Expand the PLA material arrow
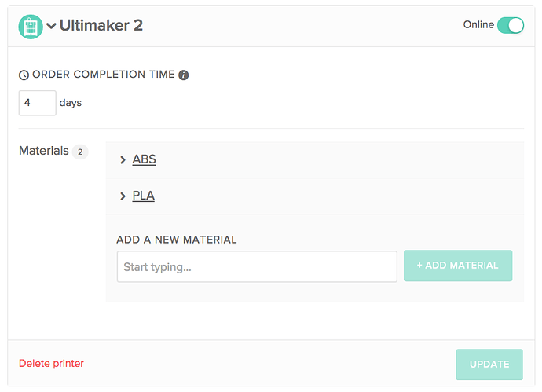The height and width of the screenshot is (392, 542). point(123,196)
